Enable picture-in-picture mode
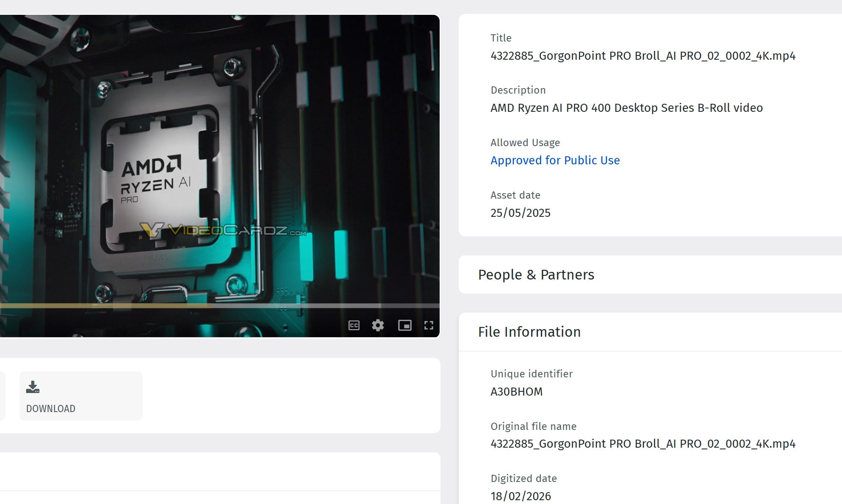842x504 pixels. (404, 325)
